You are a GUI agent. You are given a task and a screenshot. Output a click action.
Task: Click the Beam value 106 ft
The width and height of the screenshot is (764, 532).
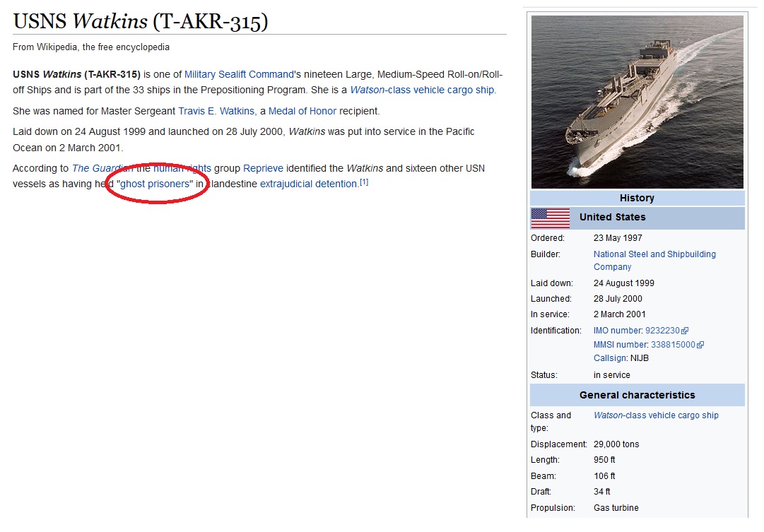(604, 476)
